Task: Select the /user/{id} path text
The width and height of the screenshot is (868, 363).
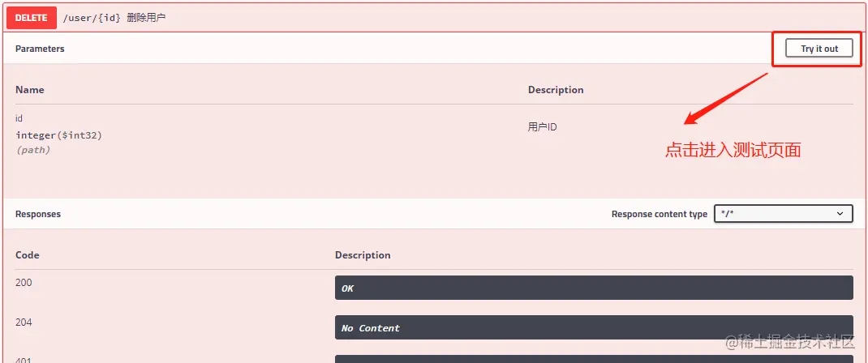Action: tap(92, 18)
